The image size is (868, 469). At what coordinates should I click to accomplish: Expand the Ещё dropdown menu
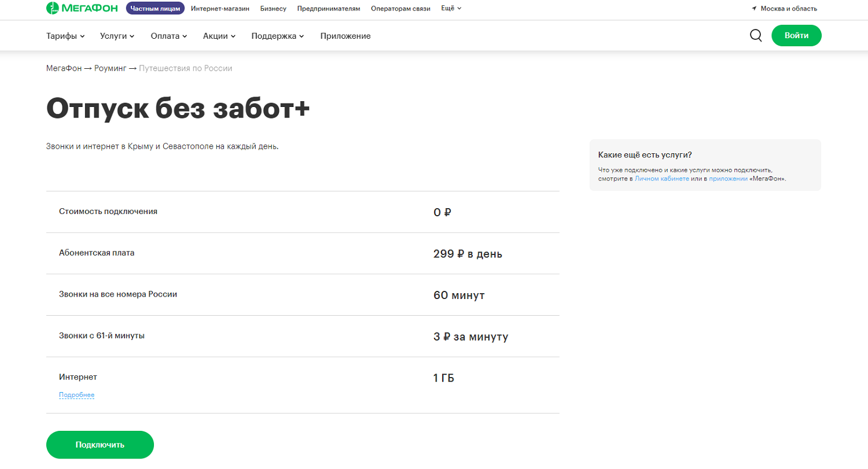(451, 8)
